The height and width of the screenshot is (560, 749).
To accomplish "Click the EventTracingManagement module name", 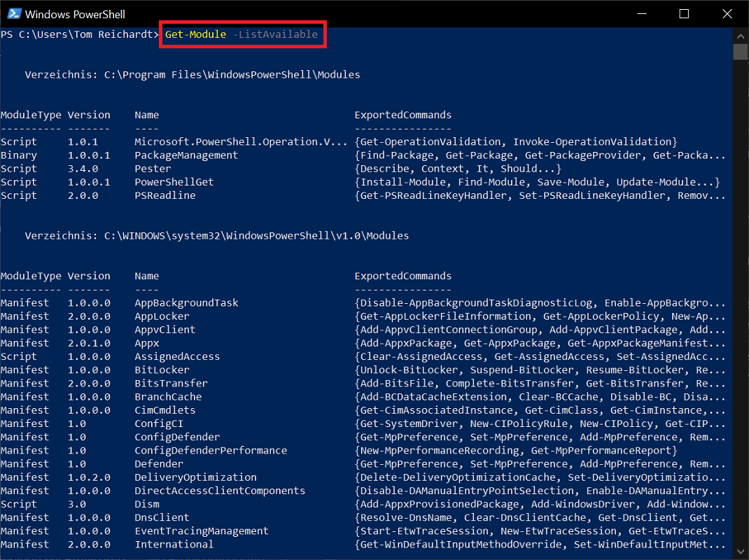I will (x=201, y=531).
